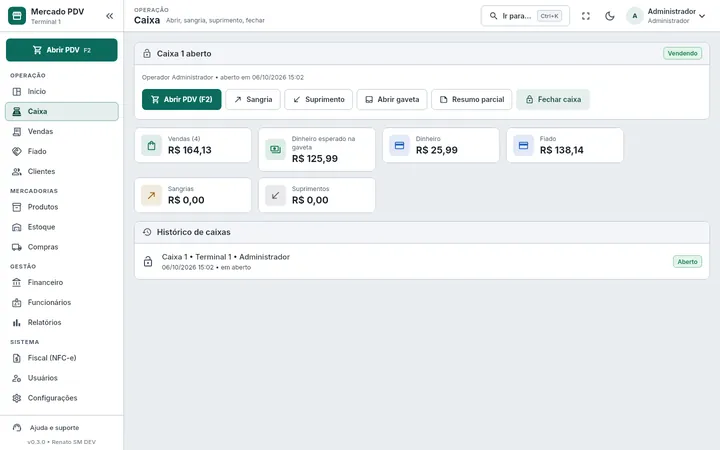Click the Dinheiro card icon
Image resolution: width=720 pixels, height=450 pixels.
pos(399,146)
